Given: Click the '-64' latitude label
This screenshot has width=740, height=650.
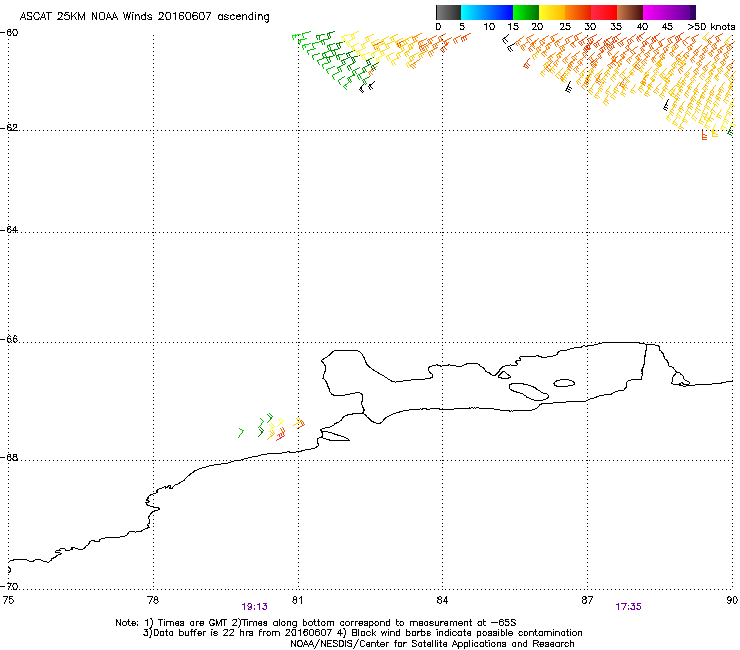Looking at the screenshot, I should [x=10, y=230].
